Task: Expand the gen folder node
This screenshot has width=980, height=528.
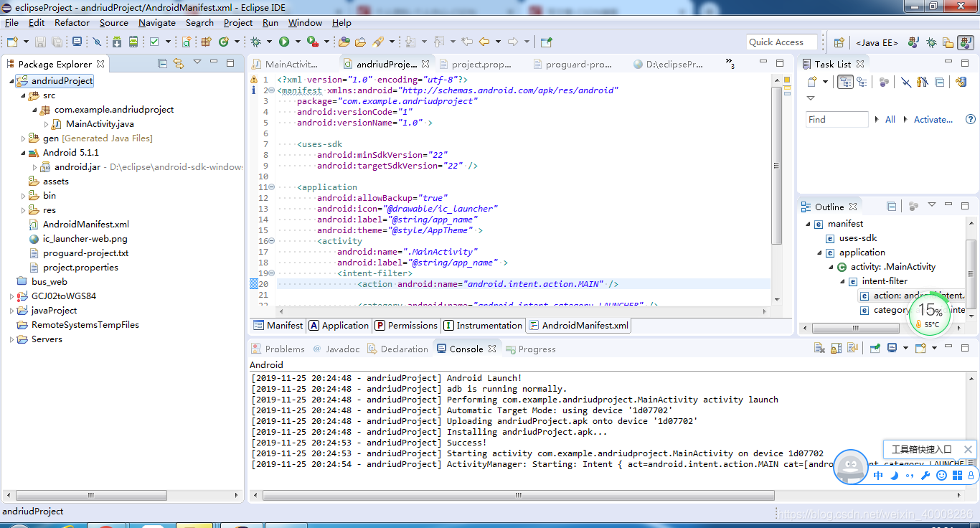Action: point(23,138)
